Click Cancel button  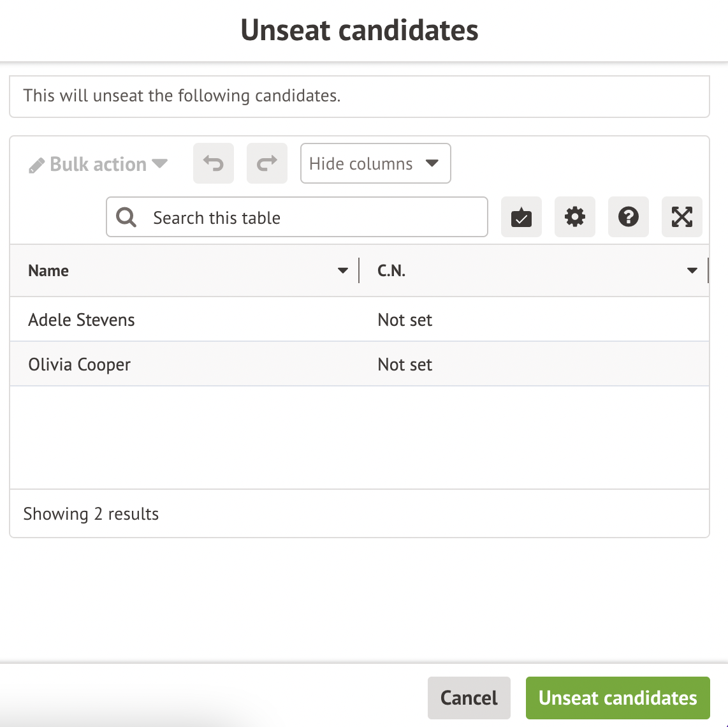pyautogui.click(x=469, y=698)
